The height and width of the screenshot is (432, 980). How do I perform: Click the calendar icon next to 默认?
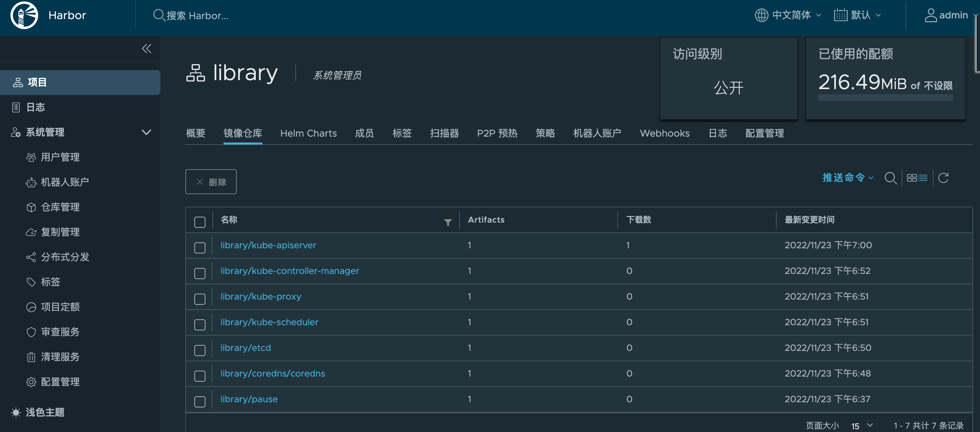[840, 15]
